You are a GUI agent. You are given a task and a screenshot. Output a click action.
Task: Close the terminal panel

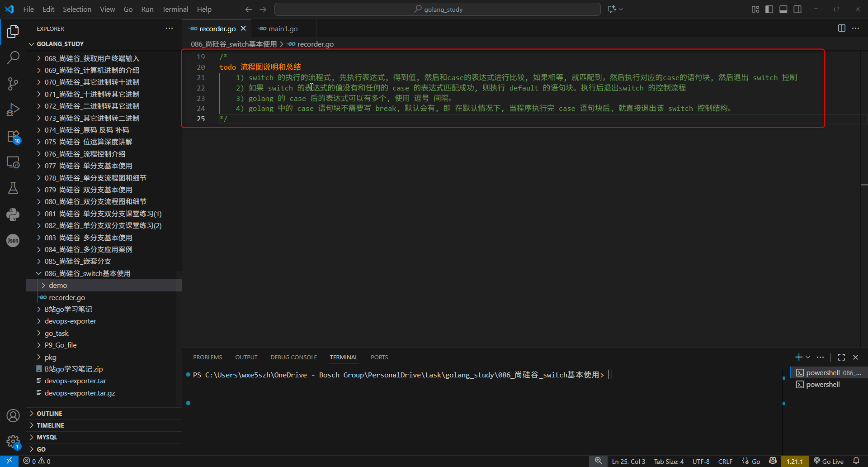pyautogui.click(x=855, y=357)
